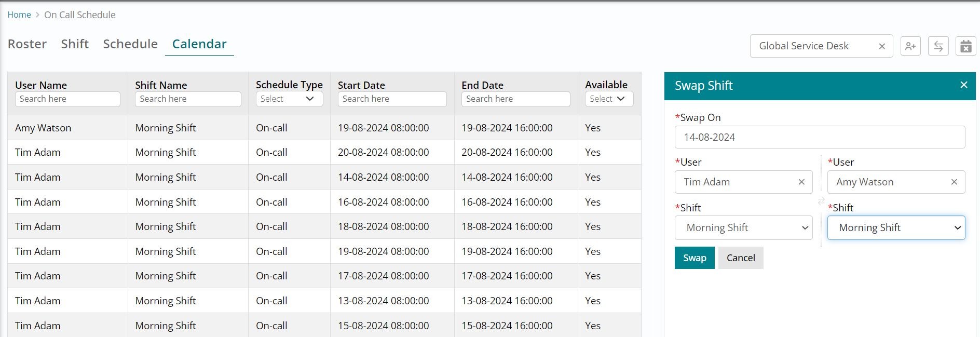Switch to the Roster tab
Viewport: 980px width, 337px height.
(27, 44)
